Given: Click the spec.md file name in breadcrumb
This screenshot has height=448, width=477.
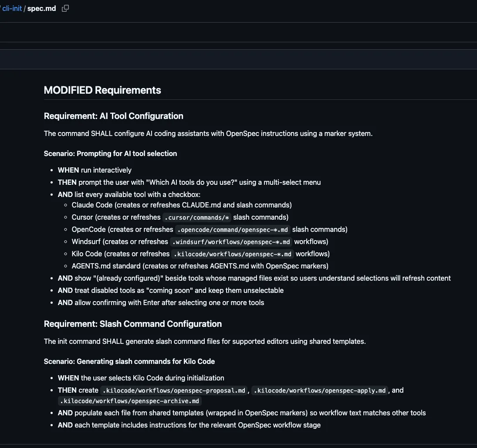Looking at the screenshot, I should [41, 8].
